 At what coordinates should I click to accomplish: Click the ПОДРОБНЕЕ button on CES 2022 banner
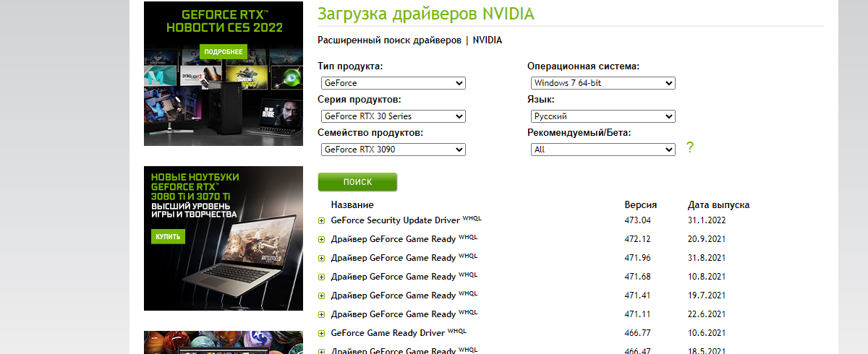[x=225, y=52]
